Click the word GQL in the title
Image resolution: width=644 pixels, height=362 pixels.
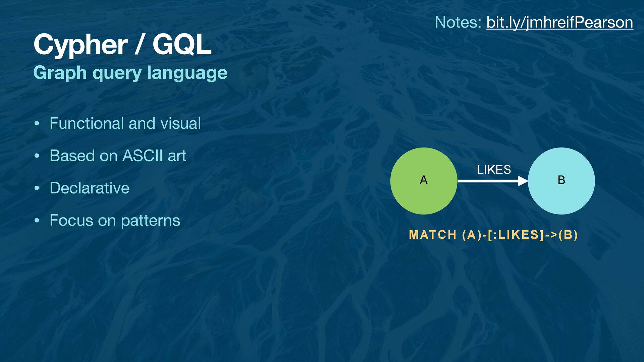(x=182, y=45)
